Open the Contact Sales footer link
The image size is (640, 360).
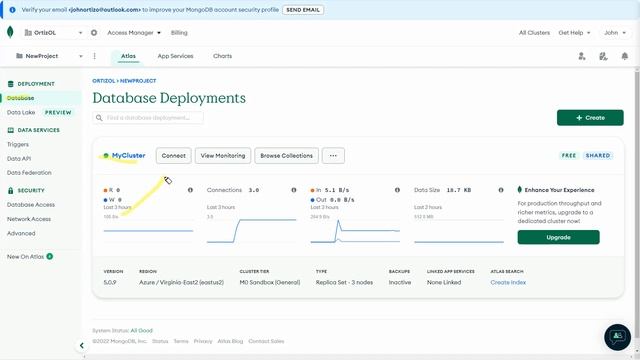point(266,341)
